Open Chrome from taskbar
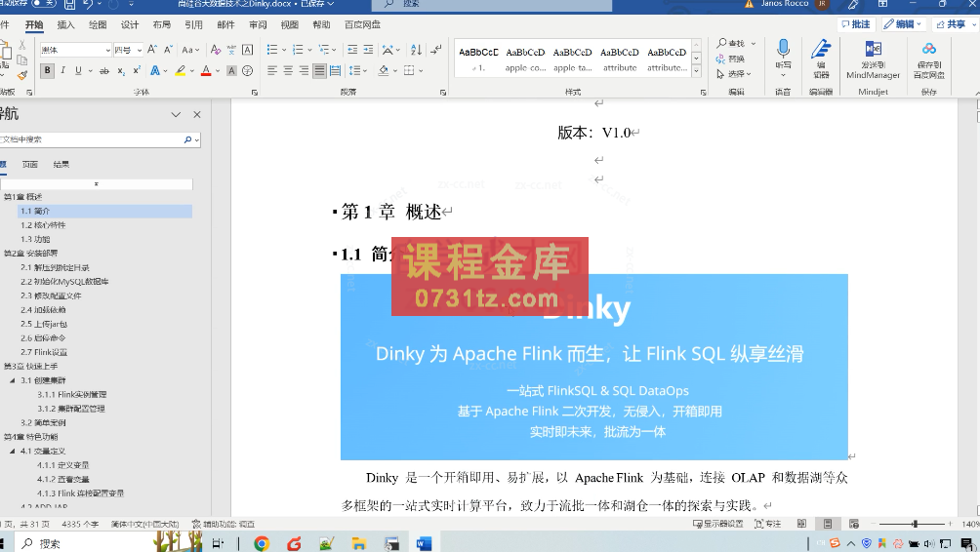The height and width of the screenshot is (552, 980). pos(262,544)
